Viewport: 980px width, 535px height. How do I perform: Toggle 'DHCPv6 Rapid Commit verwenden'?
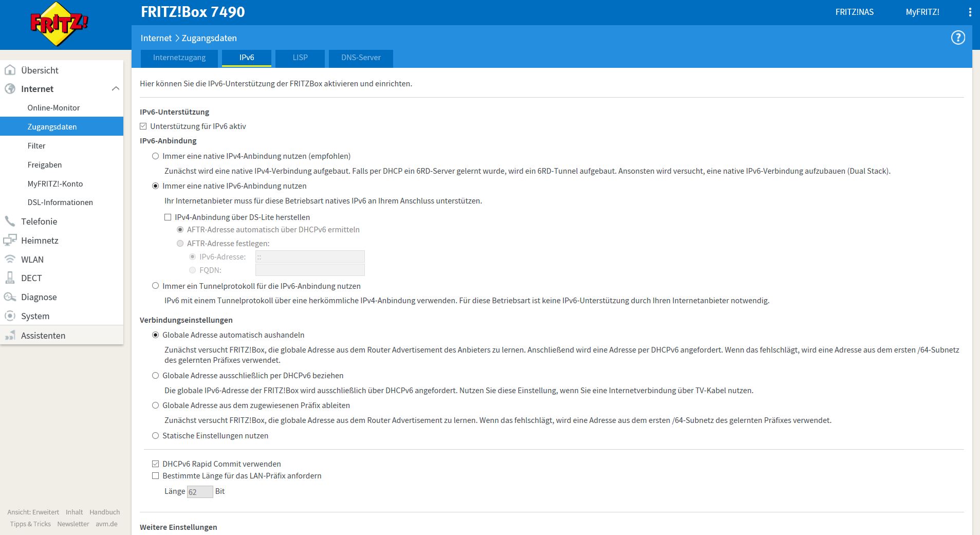point(155,464)
